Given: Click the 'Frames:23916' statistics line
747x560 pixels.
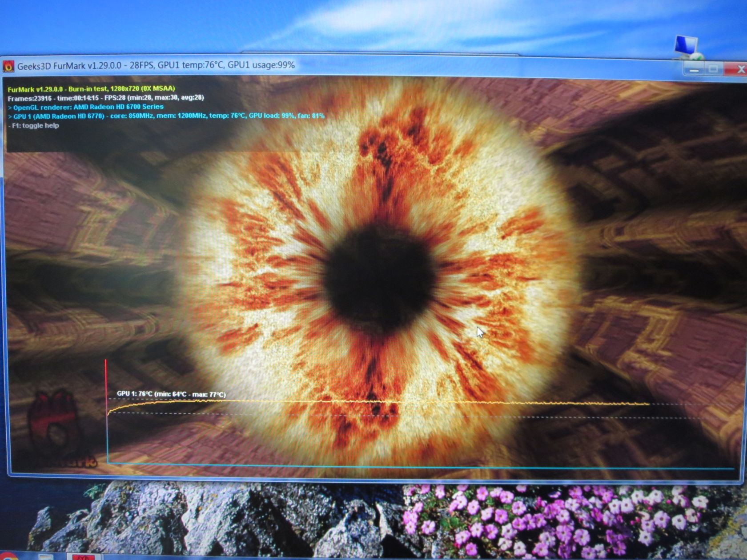Looking at the screenshot, I should [x=105, y=98].
